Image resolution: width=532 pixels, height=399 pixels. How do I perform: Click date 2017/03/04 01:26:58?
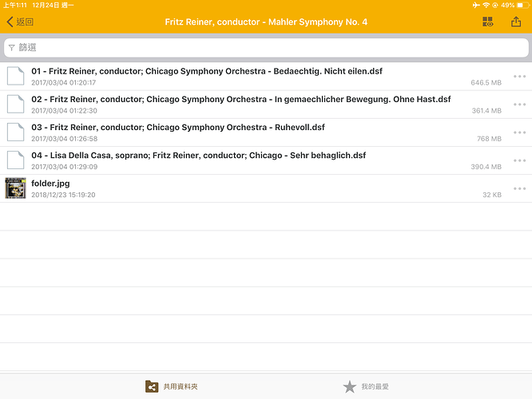click(x=65, y=139)
